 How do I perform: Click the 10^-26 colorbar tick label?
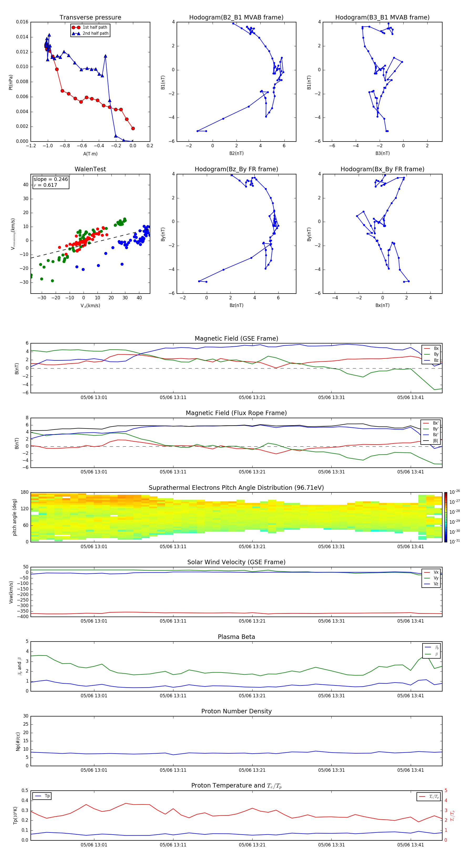tap(455, 492)
